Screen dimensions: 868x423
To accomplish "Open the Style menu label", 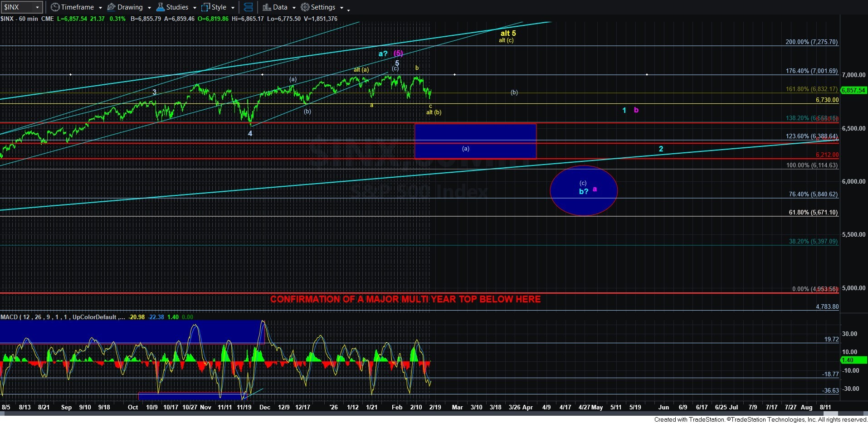I will point(219,7).
